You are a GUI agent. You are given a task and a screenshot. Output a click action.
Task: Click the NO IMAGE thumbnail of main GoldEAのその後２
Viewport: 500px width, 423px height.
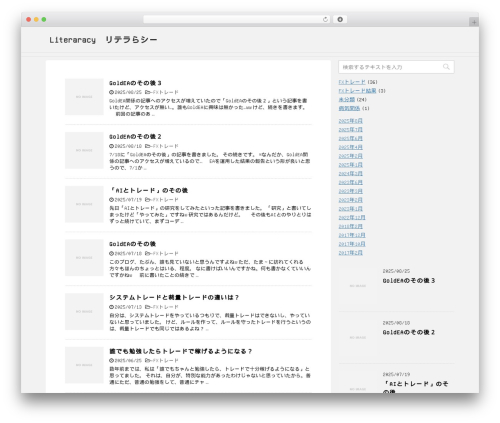[x=84, y=151]
